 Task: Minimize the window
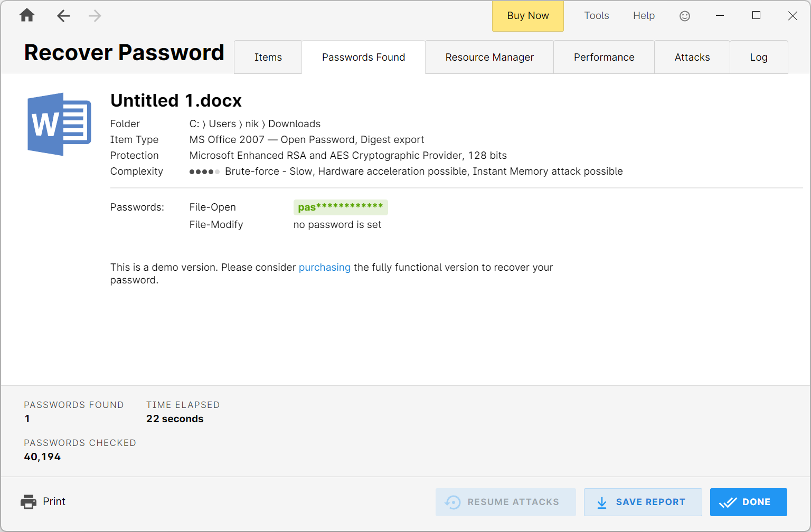tap(720, 16)
